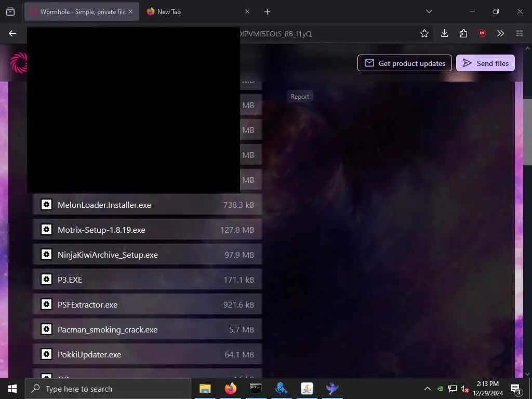This screenshot has height=399, width=532.
Task: Select PokkiUpdater.exe file name
Action: click(x=89, y=354)
